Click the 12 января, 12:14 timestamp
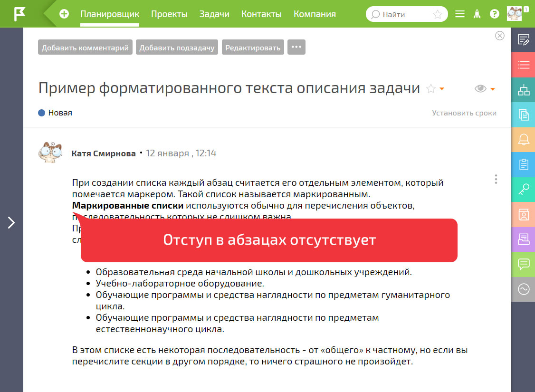The height and width of the screenshot is (392, 535). (181, 153)
